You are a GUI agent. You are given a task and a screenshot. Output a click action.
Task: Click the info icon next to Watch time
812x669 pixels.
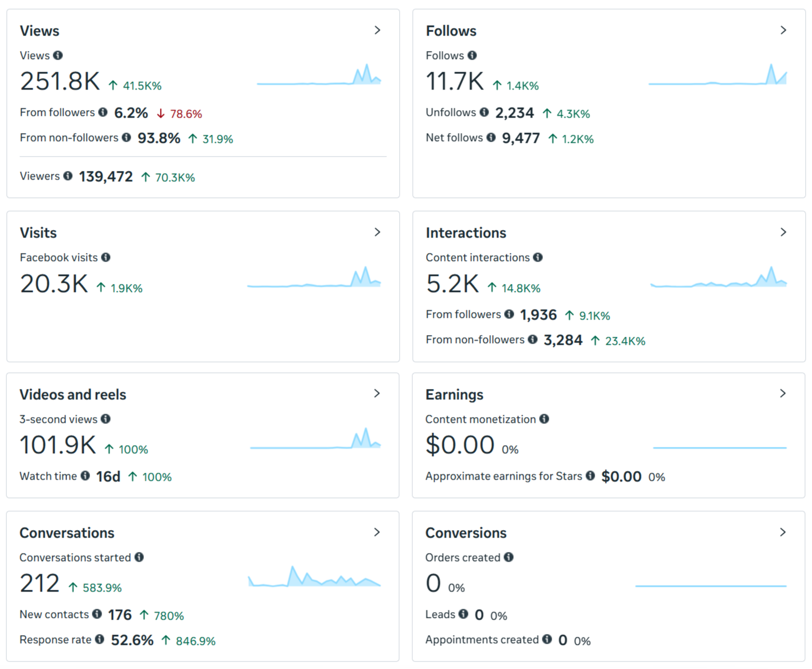pos(85,475)
